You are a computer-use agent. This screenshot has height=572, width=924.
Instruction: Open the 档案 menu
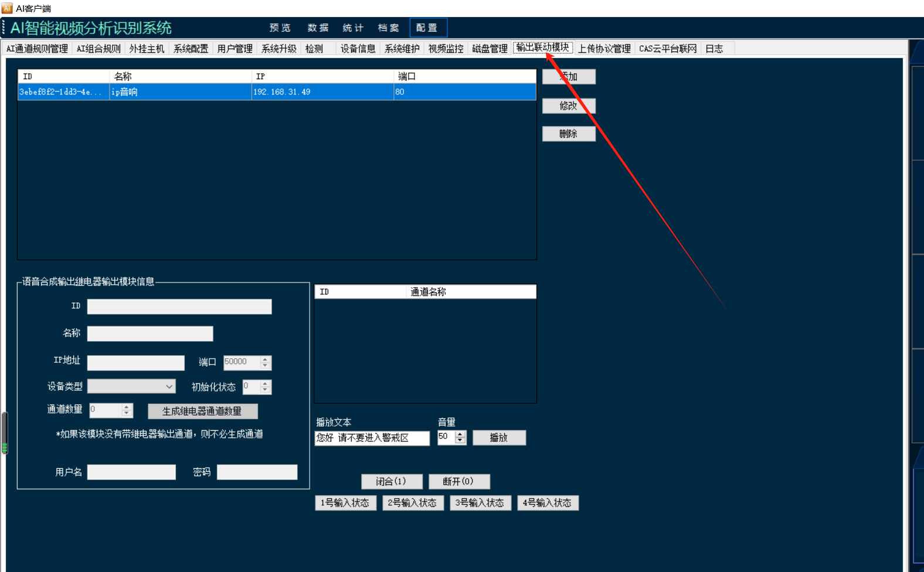(388, 28)
